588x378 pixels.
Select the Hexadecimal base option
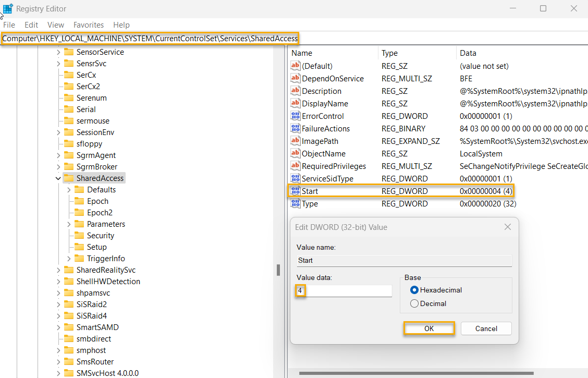tap(414, 290)
